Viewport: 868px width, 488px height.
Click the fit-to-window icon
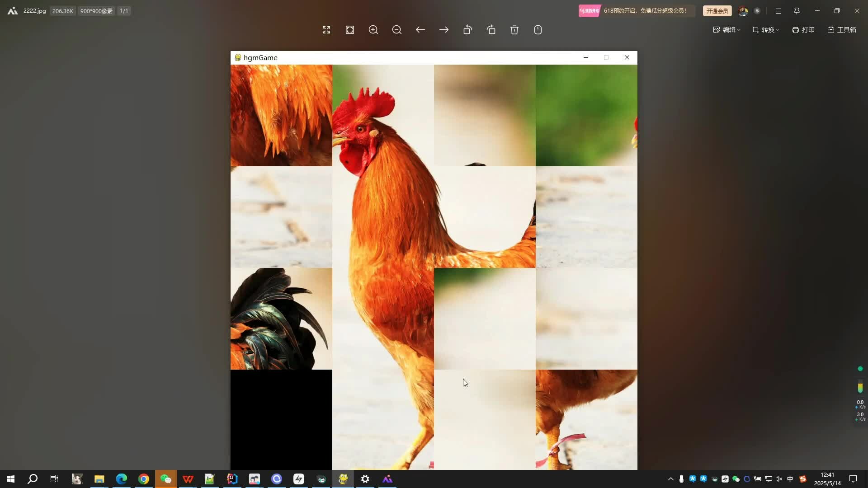click(350, 30)
